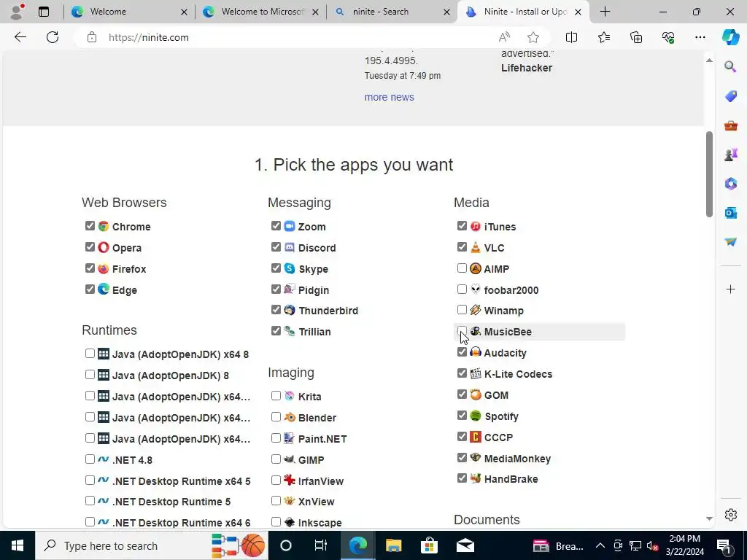
Task: Click the Blender logo icon
Action: (289, 417)
